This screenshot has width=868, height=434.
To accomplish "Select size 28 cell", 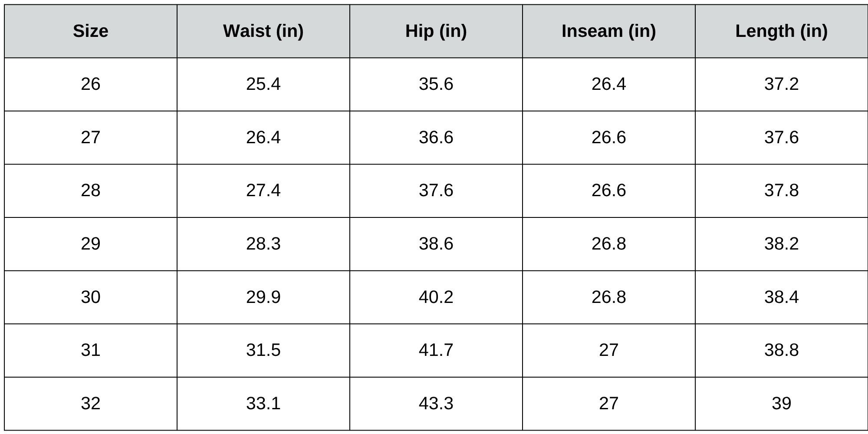I will coord(90,191).
